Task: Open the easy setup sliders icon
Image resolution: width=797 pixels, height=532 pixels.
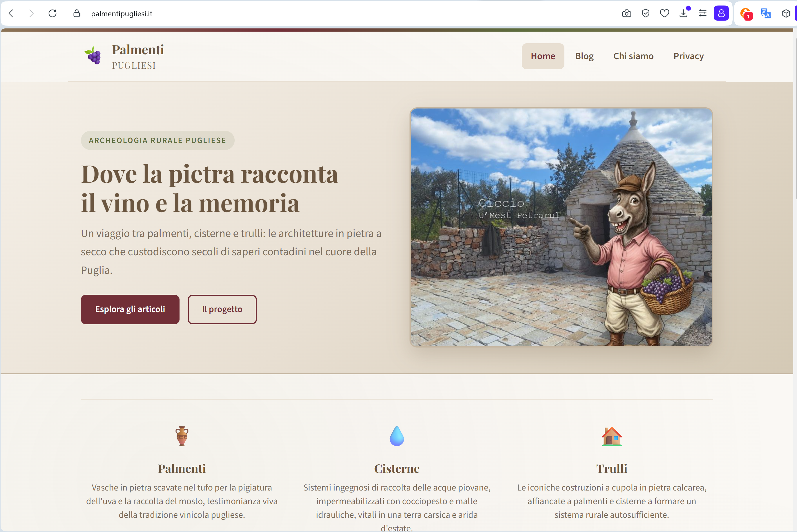Action: 703,14
